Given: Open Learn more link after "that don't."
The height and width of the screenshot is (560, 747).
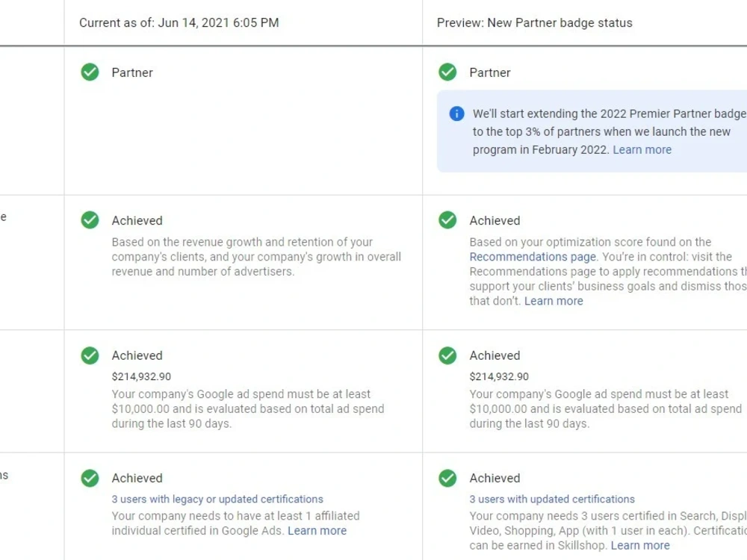Looking at the screenshot, I should (x=554, y=301).
